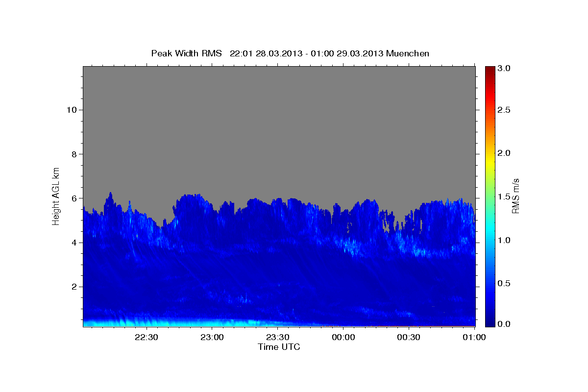The width and height of the screenshot is (588, 392).
Task: Click the colorbar value 3.0
Action: click(505, 68)
